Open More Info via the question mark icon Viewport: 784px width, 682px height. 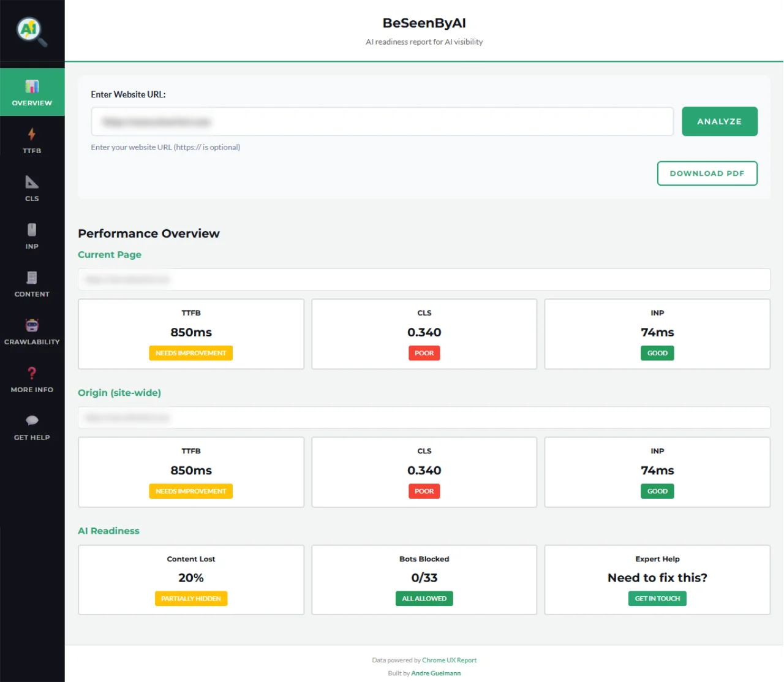click(32, 378)
